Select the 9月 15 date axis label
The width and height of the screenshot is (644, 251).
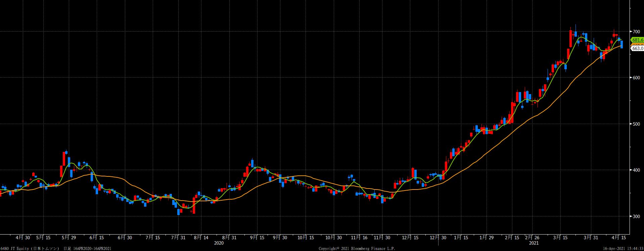(257, 238)
